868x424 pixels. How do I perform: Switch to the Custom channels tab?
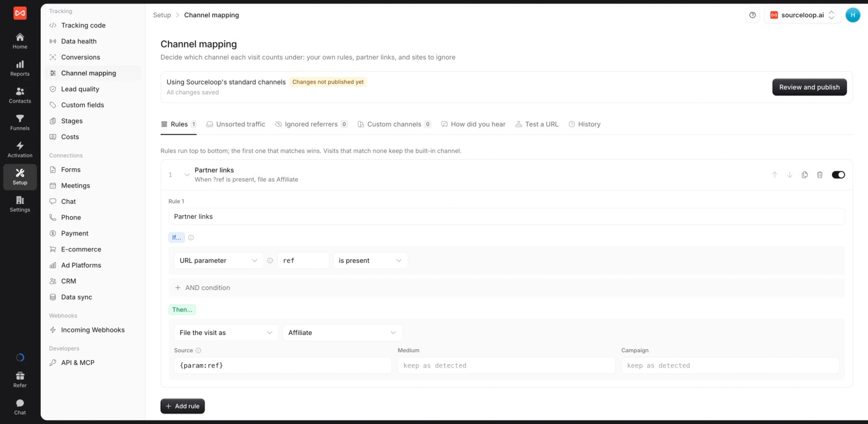394,124
